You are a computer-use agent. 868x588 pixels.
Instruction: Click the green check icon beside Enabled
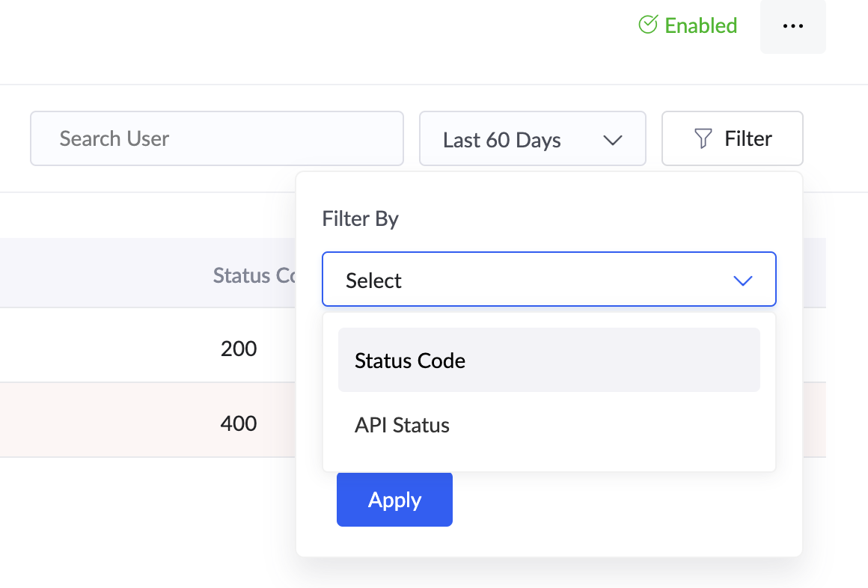click(x=648, y=25)
